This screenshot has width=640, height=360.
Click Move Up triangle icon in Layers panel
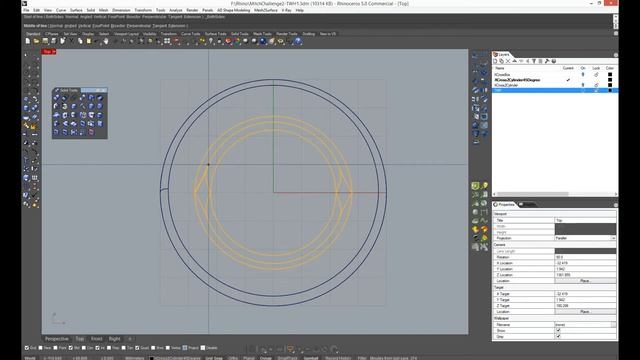coord(515,61)
